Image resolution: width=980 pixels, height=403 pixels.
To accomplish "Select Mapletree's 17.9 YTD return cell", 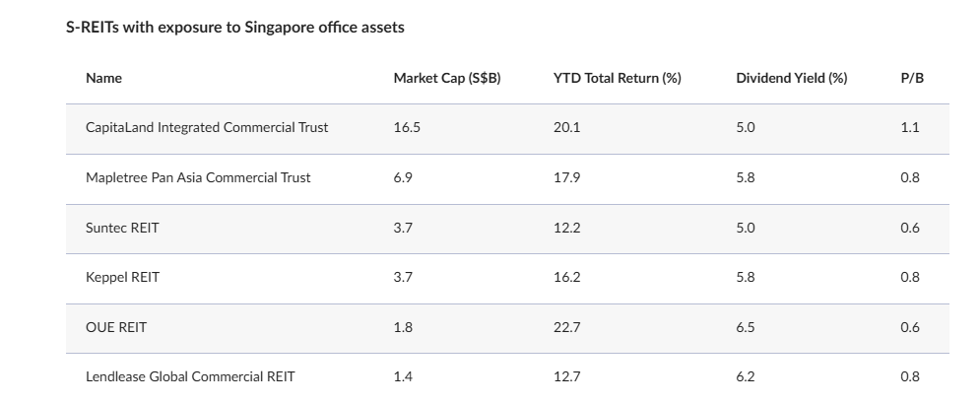I will pyautogui.click(x=566, y=178).
